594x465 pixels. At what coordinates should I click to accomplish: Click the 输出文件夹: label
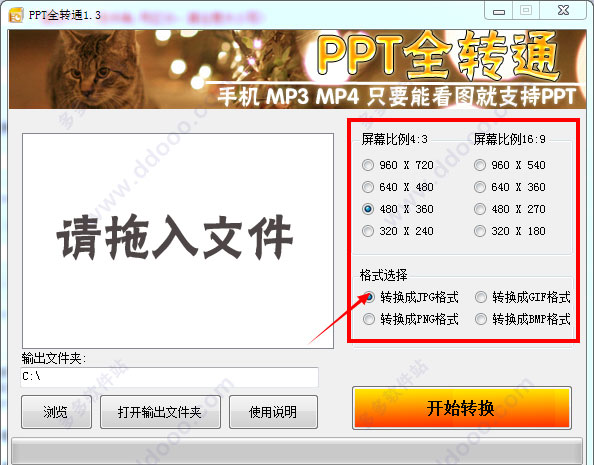[x=54, y=358]
